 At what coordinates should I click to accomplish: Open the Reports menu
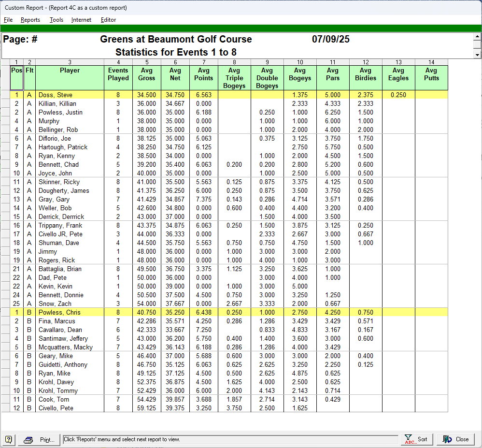pyautogui.click(x=30, y=20)
